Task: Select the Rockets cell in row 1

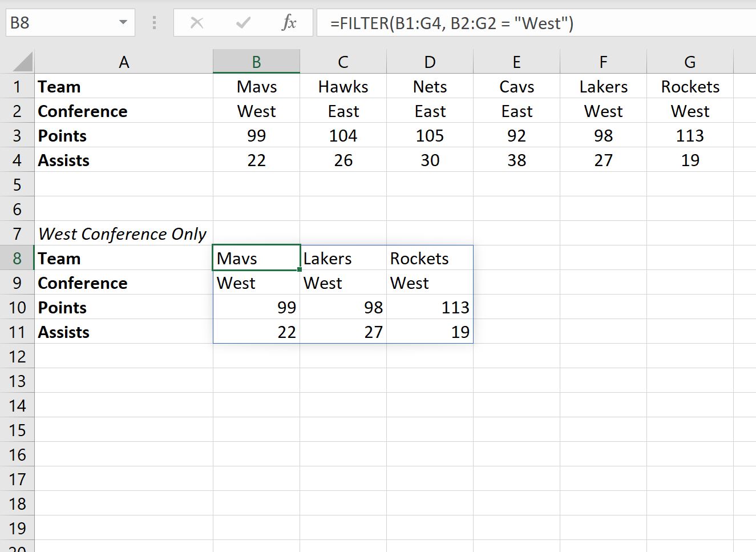Action: pyautogui.click(x=690, y=86)
